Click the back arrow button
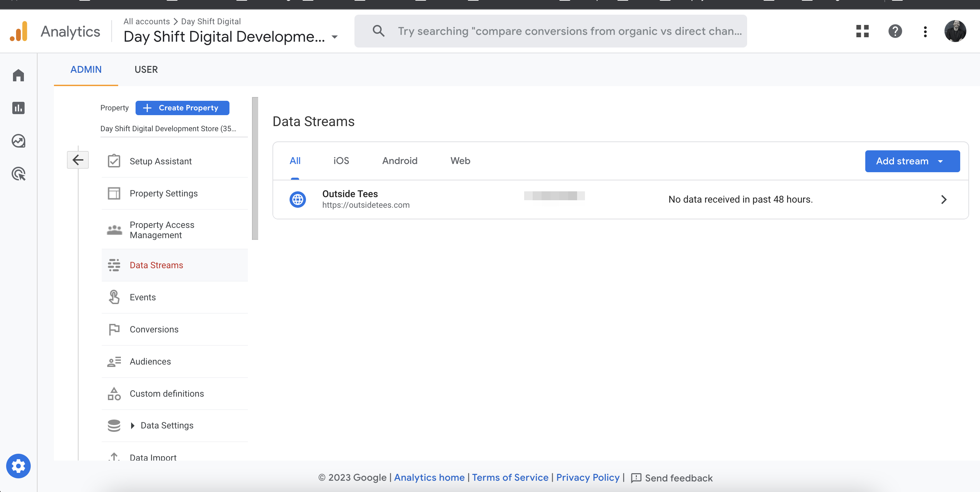 (x=78, y=160)
